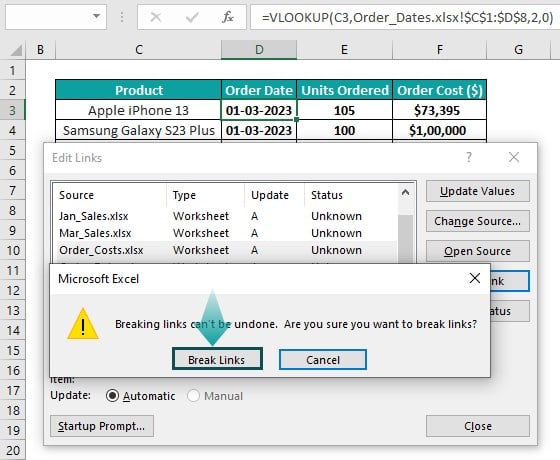Click the Samsung Galaxy S23 Plus cell
This screenshot has width=560, height=460.
(139, 130)
